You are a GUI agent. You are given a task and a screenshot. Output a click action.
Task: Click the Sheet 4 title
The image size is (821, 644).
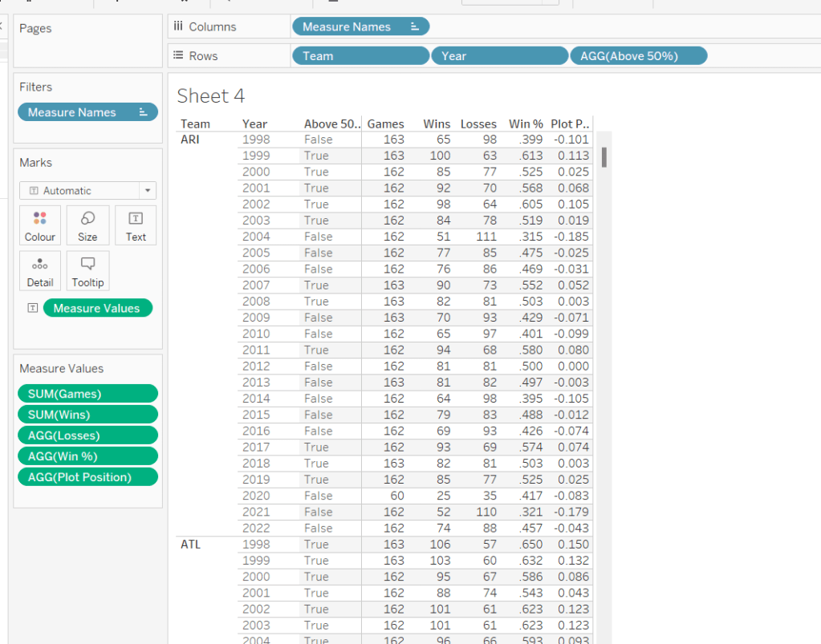(x=210, y=96)
